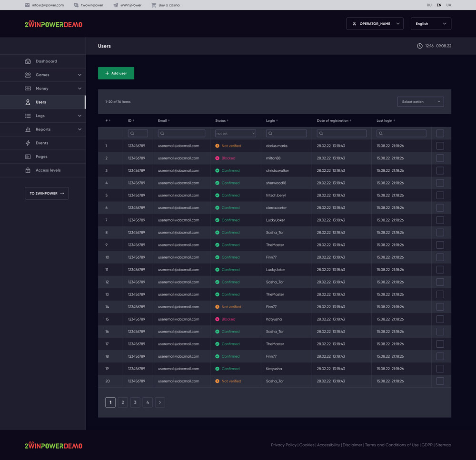Check the select-all checkbox in filter row

pyautogui.click(x=440, y=134)
